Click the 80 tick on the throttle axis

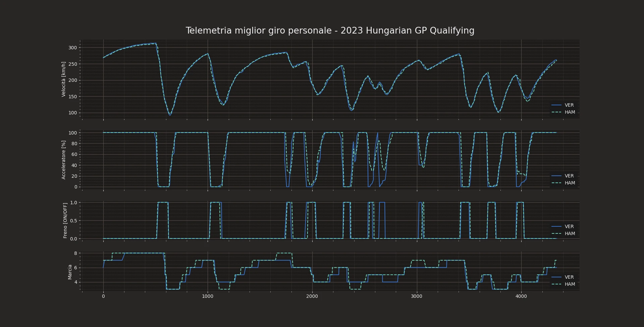point(74,144)
